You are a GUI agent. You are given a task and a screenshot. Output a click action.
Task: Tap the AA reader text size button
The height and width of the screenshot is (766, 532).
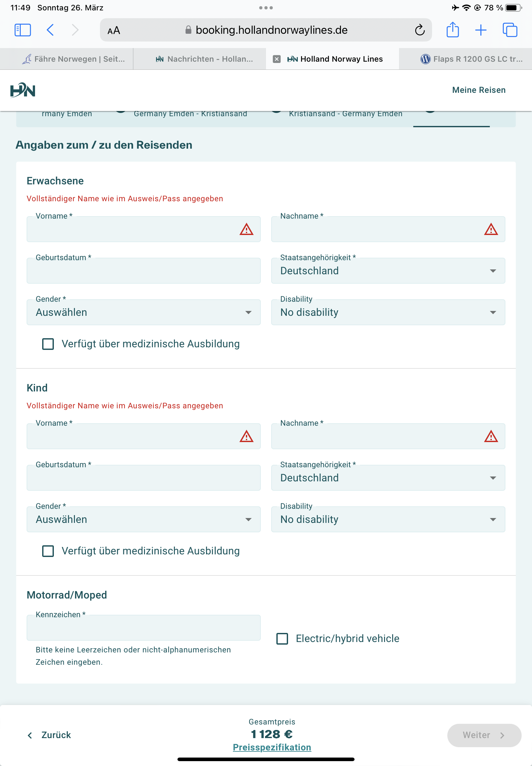(114, 30)
